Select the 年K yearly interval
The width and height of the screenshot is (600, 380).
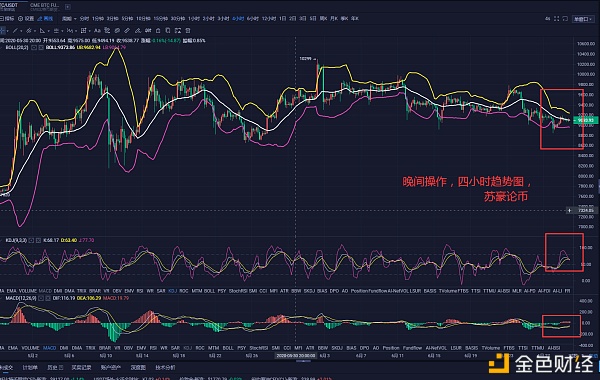tap(355, 18)
